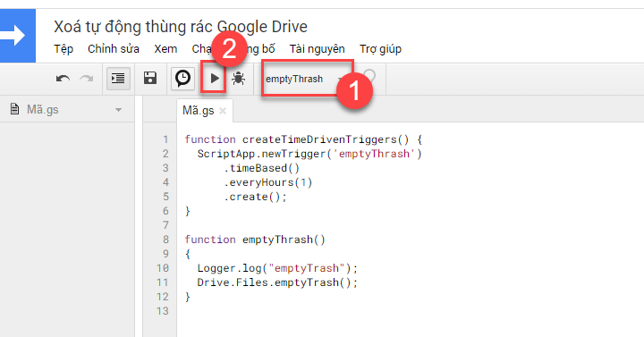This screenshot has height=337, width=644.
Task: Open current project's triggers clock icon
Action: point(182,78)
